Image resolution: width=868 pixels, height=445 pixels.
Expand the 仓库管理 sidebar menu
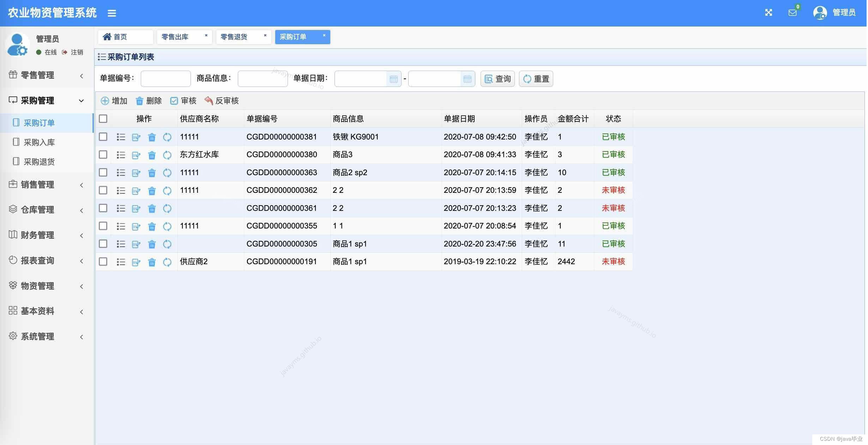[47, 210]
